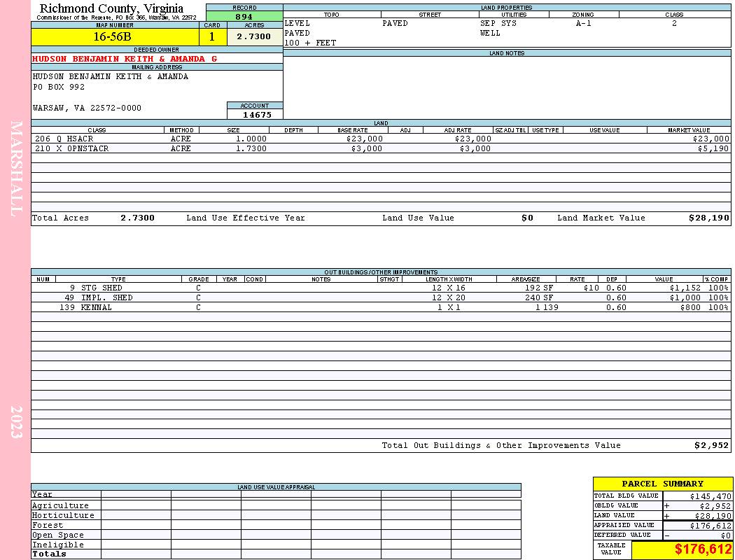Click WARSAW, VA 22572-0000 address line
The height and width of the screenshot is (560, 735).
pos(87,108)
